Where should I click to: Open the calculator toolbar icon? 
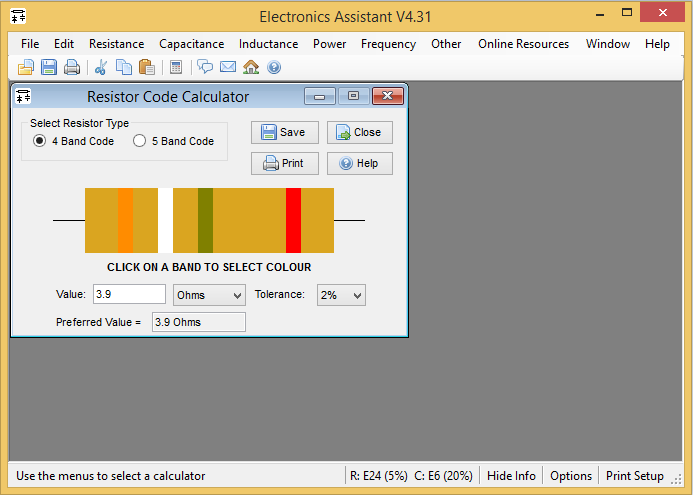pyautogui.click(x=176, y=67)
